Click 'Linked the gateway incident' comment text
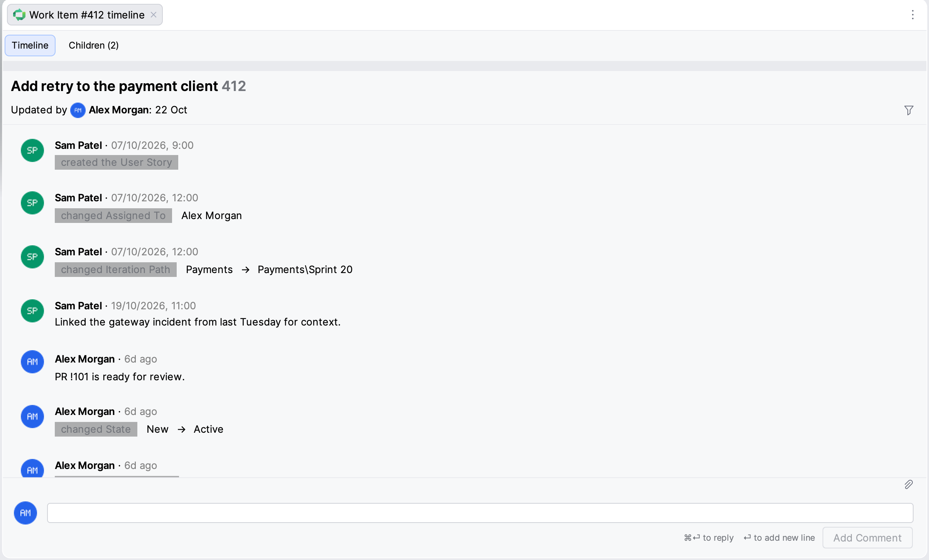This screenshot has height=560, width=929. coord(198,322)
